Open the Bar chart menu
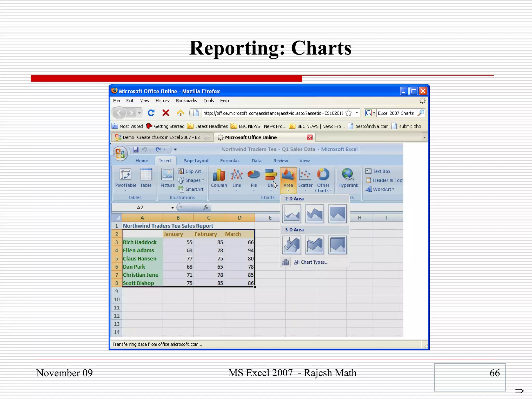Image resolution: width=532 pixels, height=399 pixels. click(271, 179)
